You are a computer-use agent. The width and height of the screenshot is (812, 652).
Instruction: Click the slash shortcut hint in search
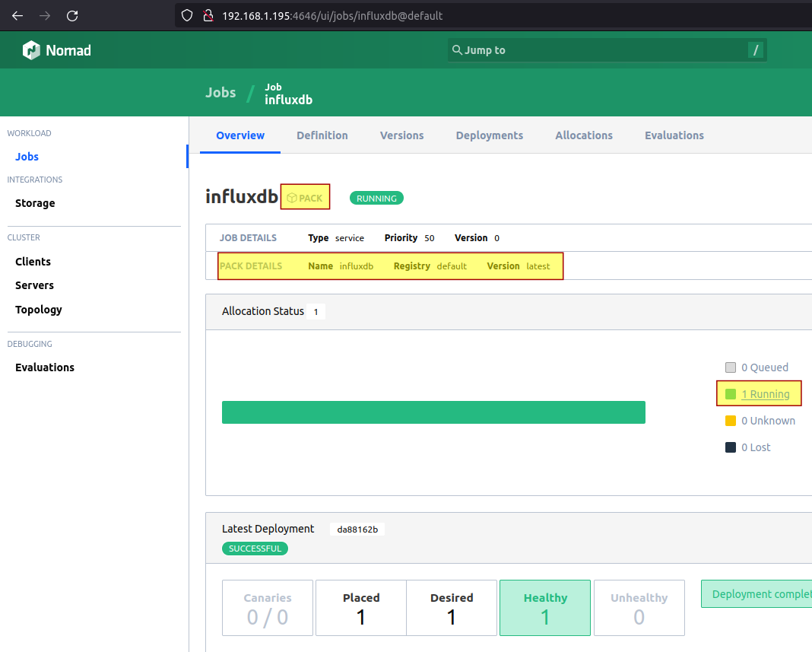click(756, 50)
